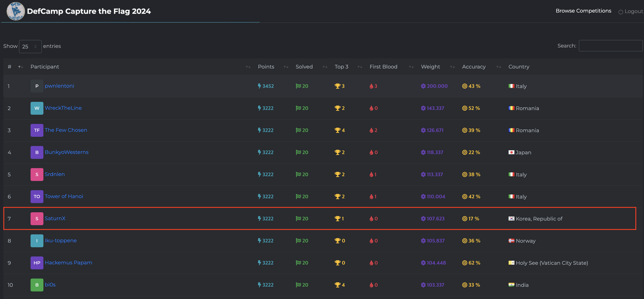This screenshot has width=644, height=299.
Task: Click The Few Chosen avatar badge
Action: [37, 130]
